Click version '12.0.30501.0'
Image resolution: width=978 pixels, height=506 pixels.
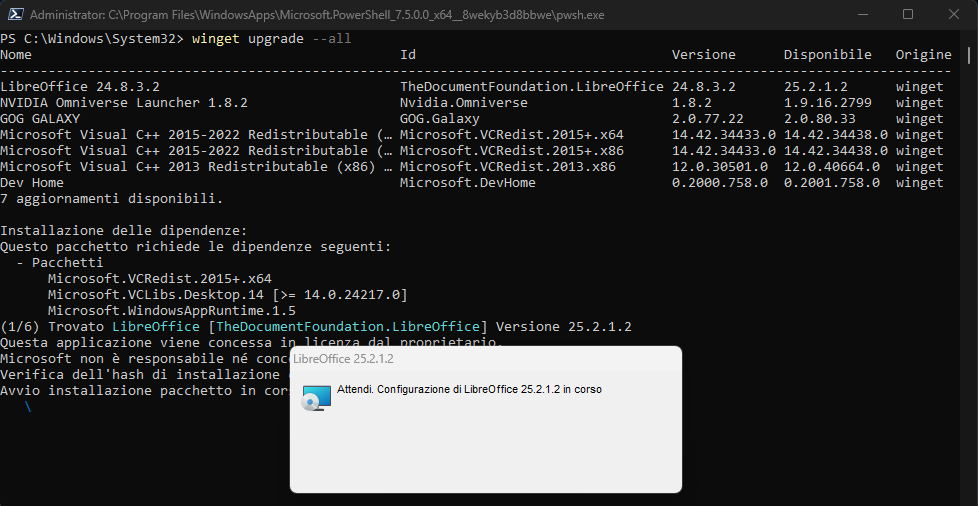[x=720, y=167]
